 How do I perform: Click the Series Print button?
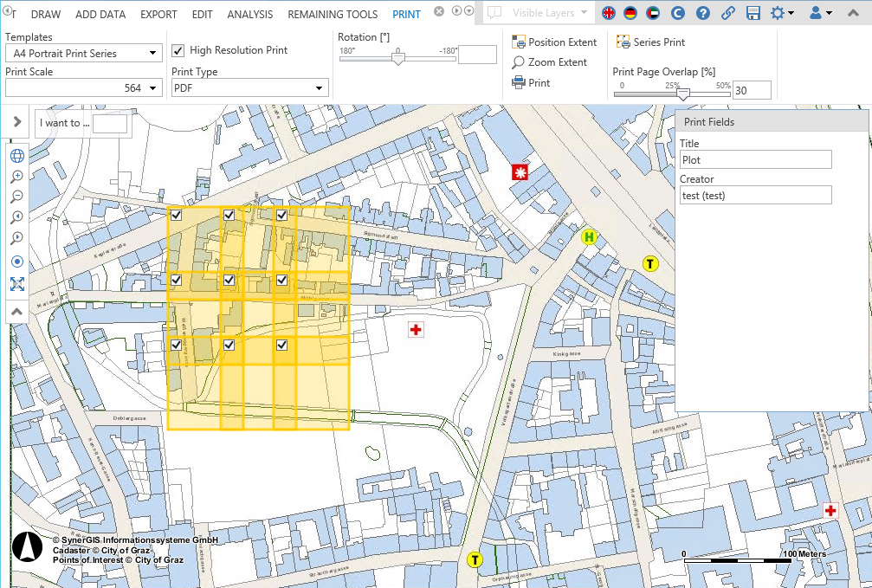click(x=650, y=42)
